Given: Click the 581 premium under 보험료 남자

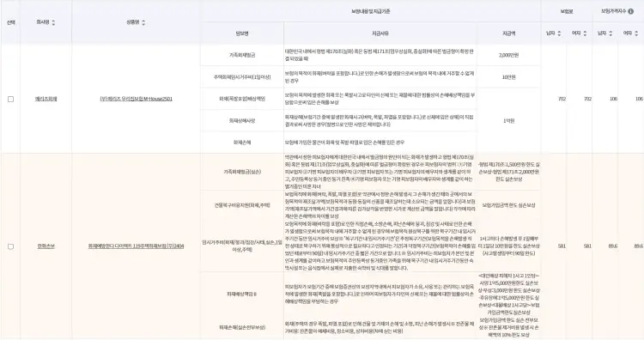Looking at the screenshot, I should pyautogui.click(x=562, y=246).
